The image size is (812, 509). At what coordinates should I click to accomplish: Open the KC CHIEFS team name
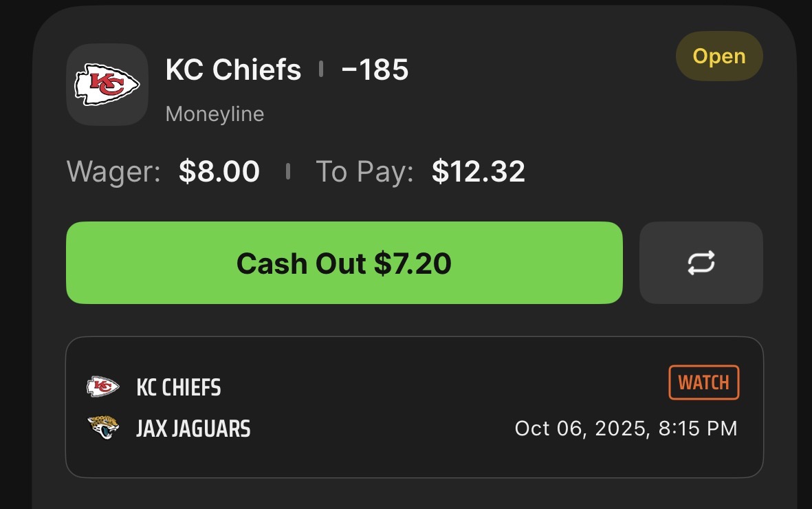(179, 388)
